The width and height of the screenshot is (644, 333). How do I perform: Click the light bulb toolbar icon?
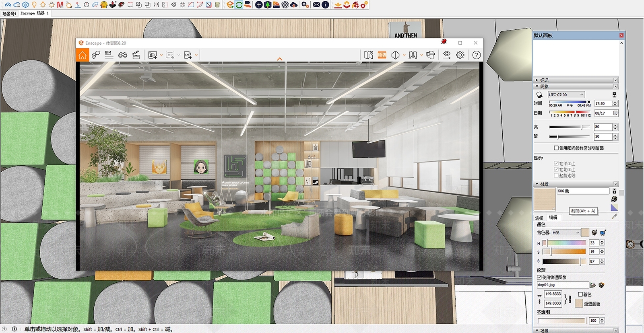click(34, 5)
